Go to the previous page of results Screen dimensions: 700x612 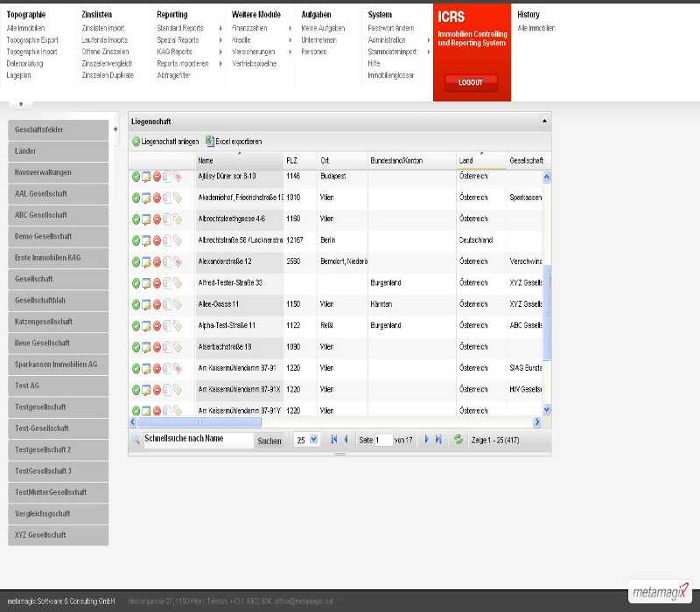346,440
